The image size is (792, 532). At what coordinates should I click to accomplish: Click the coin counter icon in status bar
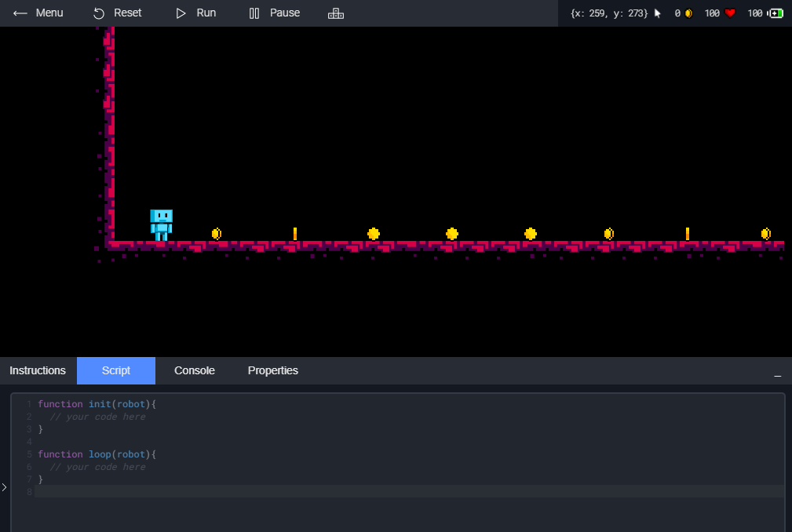point(688,13)
